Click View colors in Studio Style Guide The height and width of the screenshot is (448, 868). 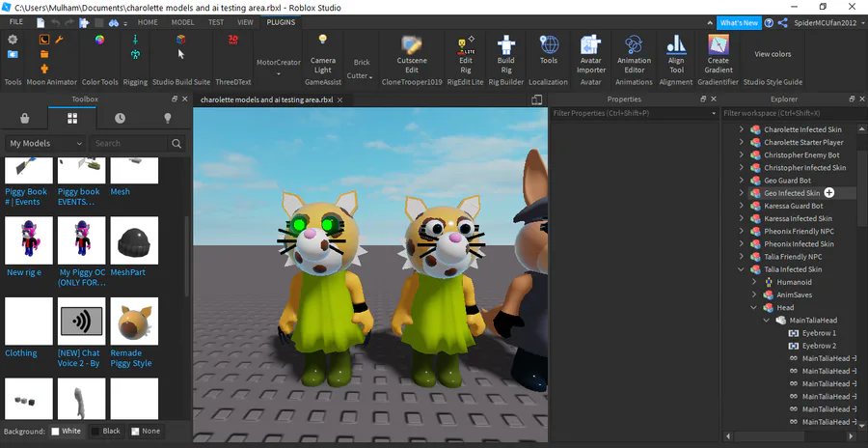773,54
